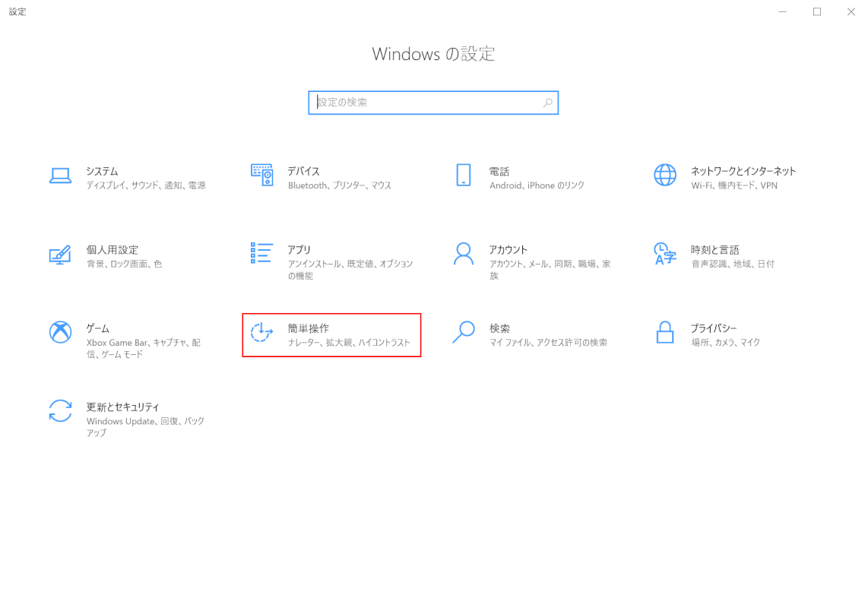Select the 電話 category title

[499, 171]
